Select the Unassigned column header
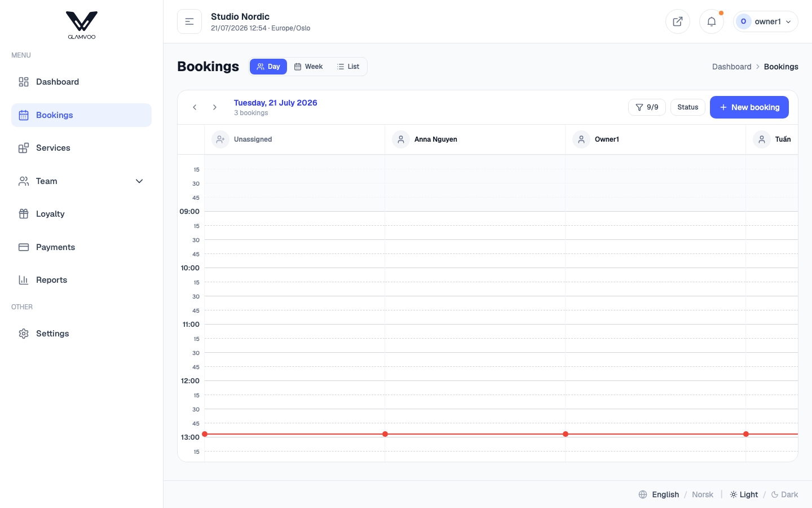 coord(295,139)
